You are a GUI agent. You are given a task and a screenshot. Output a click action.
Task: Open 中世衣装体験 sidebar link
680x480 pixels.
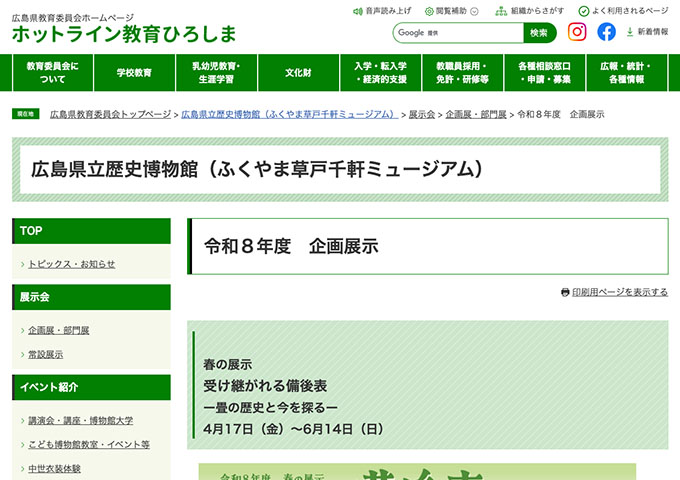(x=54, y=469)
